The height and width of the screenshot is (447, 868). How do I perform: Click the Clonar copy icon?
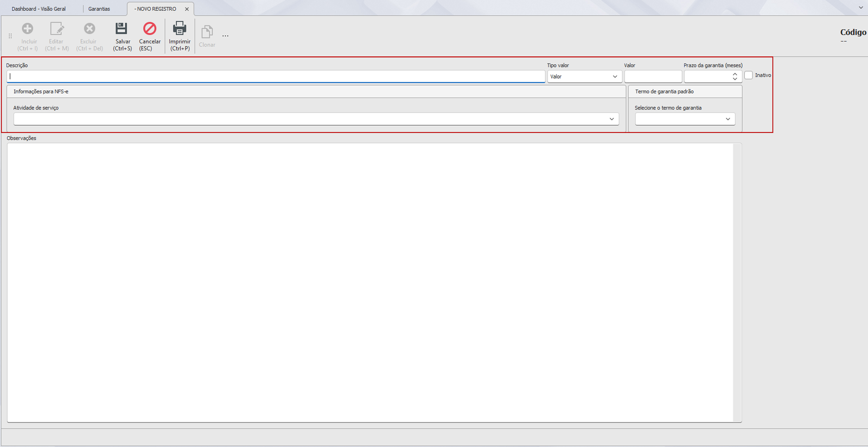point(207,32)
